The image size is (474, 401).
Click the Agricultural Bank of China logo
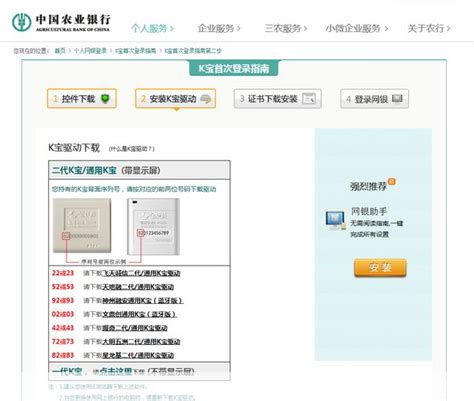[x=61, y=22]
